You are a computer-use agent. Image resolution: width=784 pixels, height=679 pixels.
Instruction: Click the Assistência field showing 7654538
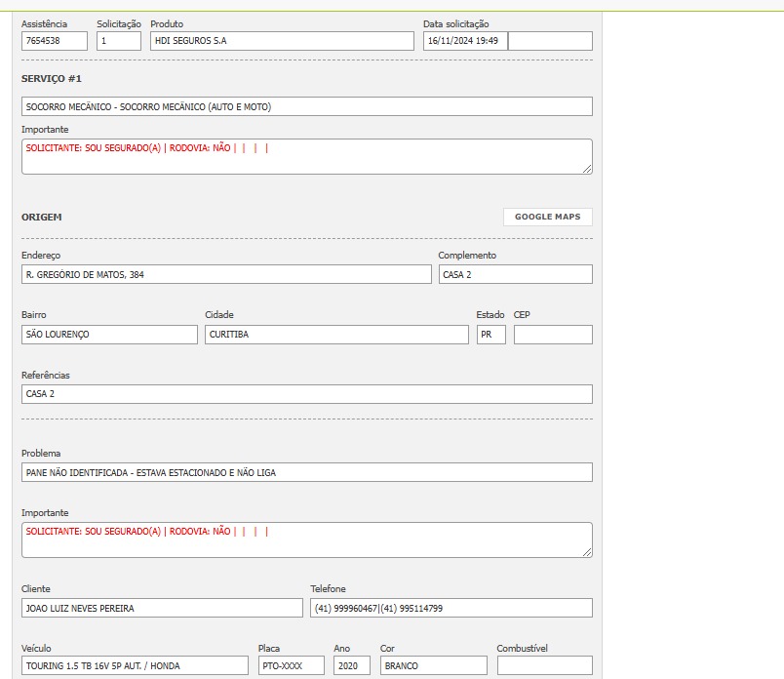pos(55,41)
